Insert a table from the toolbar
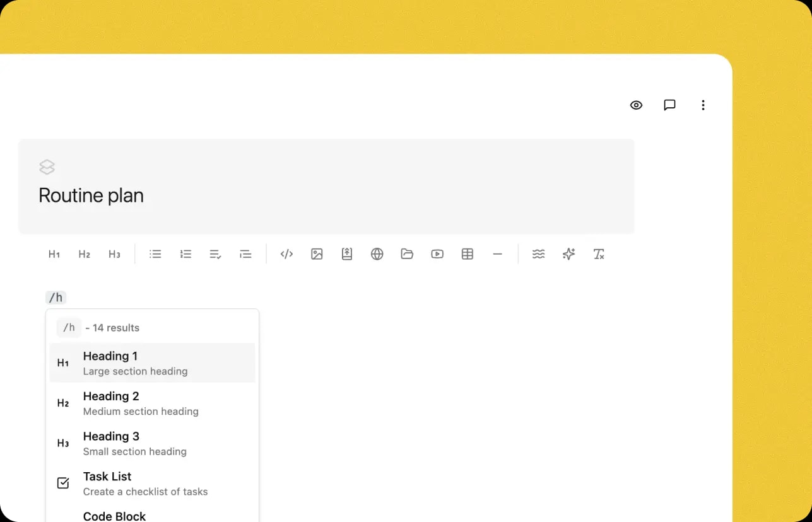The height and width of the screenshot is (522, 812). [x=468, y=254]
